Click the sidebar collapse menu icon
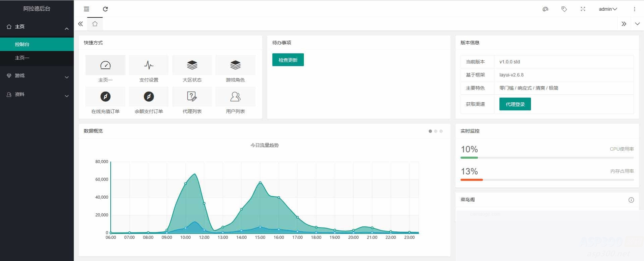 tap(87, 9)
